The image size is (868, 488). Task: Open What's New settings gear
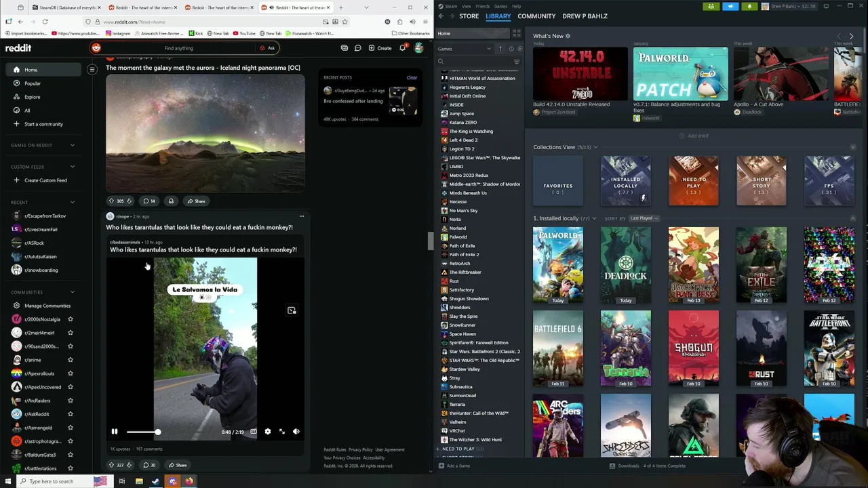click(x=568, y=36)
